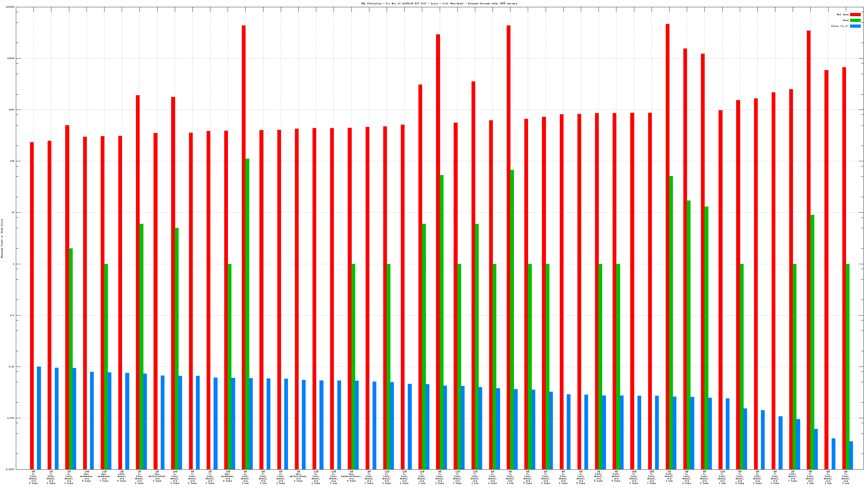The image size is (868, 488).
Task: Click the 10000 y-axis tick label
Action: pyautogui.click(x=11, y=59)
